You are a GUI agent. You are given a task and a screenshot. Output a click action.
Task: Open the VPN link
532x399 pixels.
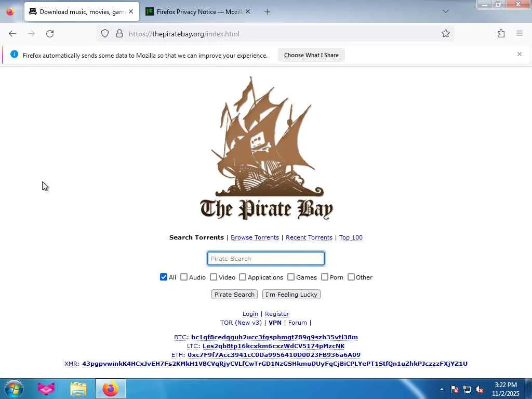(275, 323)
